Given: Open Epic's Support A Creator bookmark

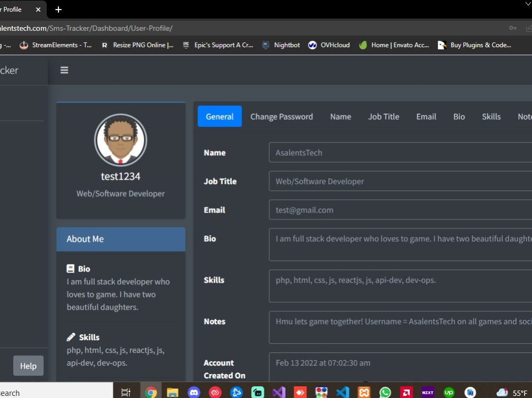Looking at the screenshot, I should 218,45.
